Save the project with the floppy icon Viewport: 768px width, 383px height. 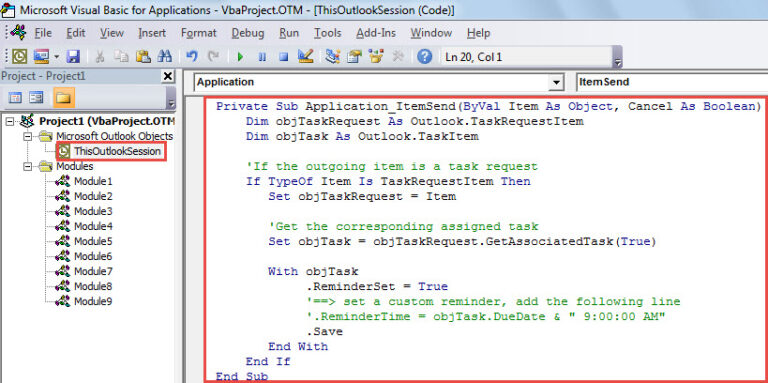(x=73, y=57)
